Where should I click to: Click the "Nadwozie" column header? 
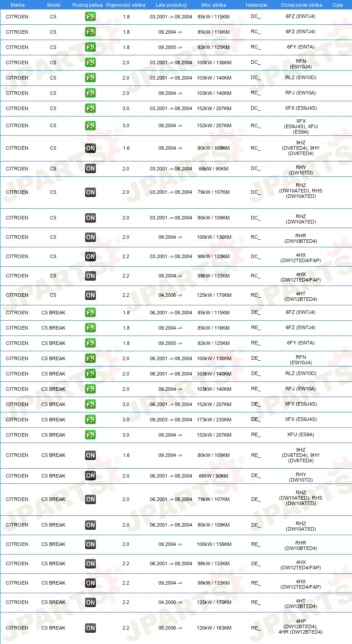[x=257, y=5]
